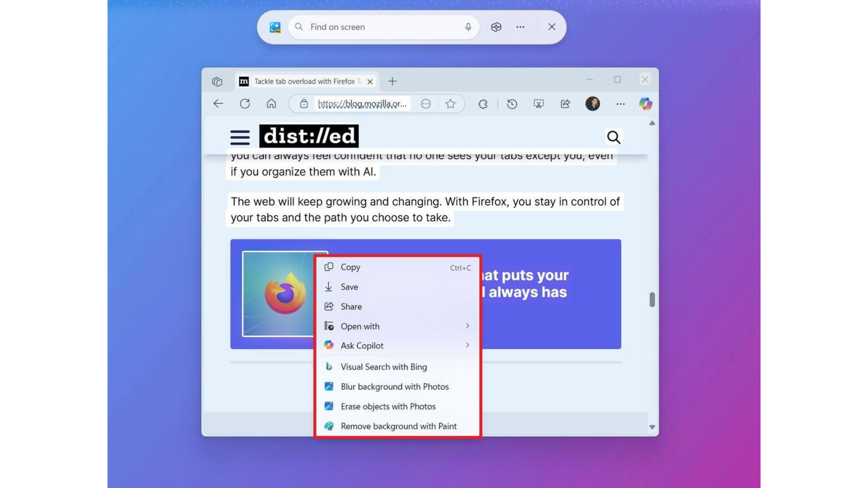Image resolution: width=868 pixels, height=488 pixels.
Task: Launch the web capture screenshot tool
Action: pos(538,103)
